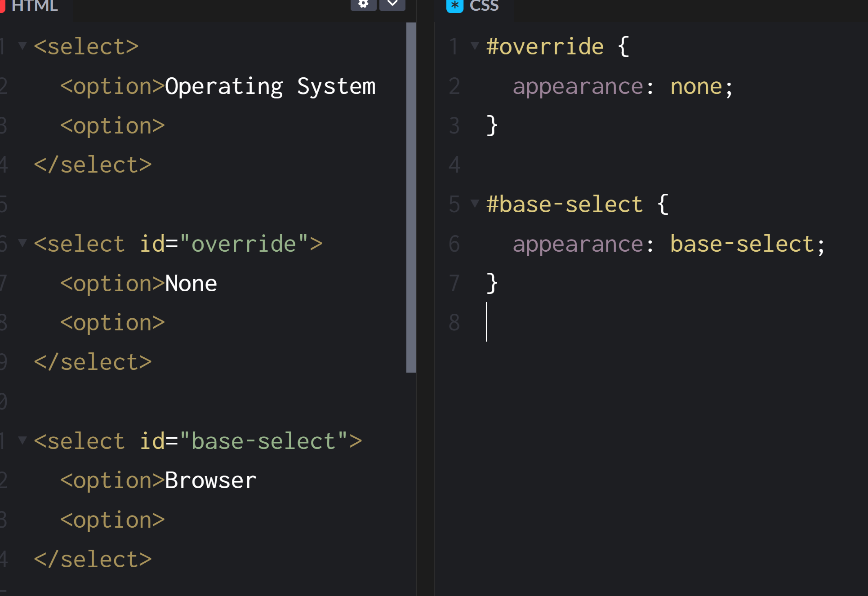Image resolution: width=868 pixels, height=596 pixels.
Task: Collapse the #base-select CSS rule
Action: [x=474, y=203]
